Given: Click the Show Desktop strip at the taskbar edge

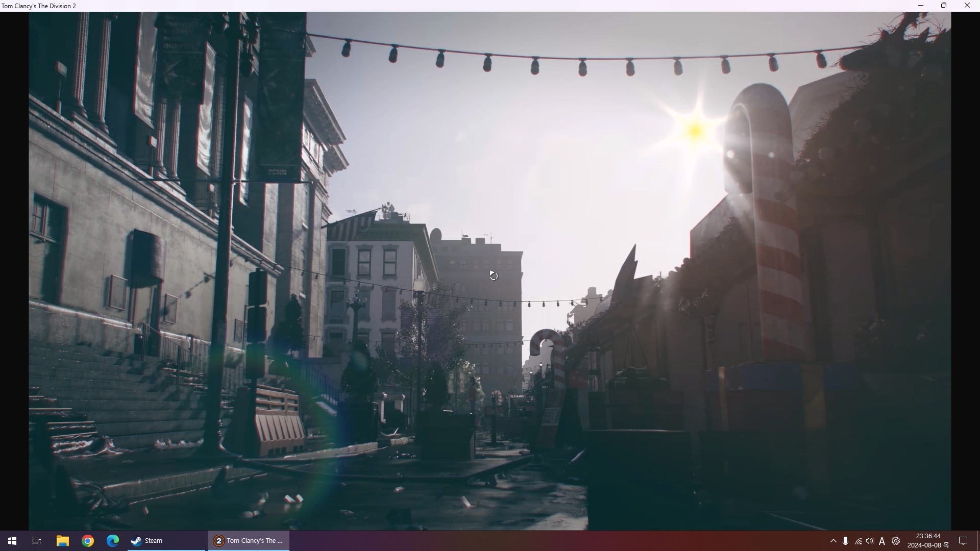Looking at the screenshot, I should point(978,541).
